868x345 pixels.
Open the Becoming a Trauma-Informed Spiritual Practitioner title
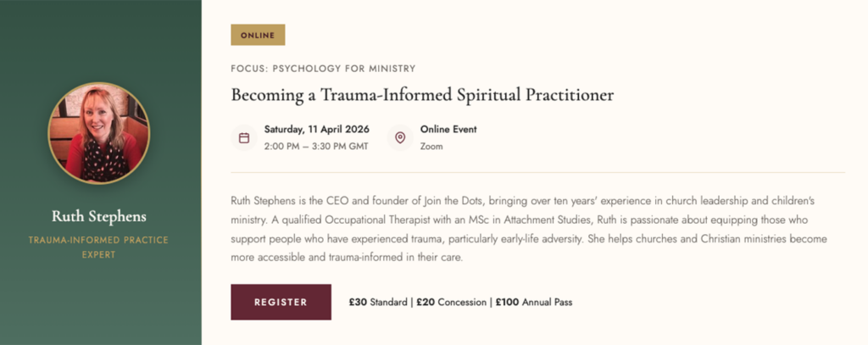[422, 95]
